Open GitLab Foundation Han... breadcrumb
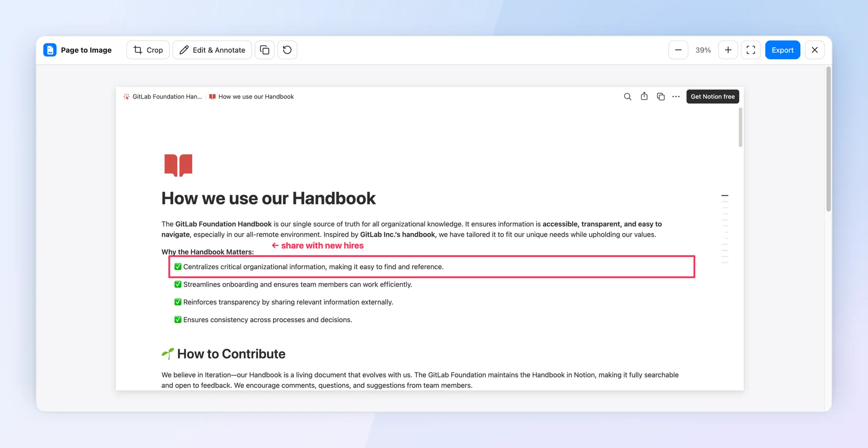Image resolution: width=868 pixels, height=448 pixels. pos(163,97)
